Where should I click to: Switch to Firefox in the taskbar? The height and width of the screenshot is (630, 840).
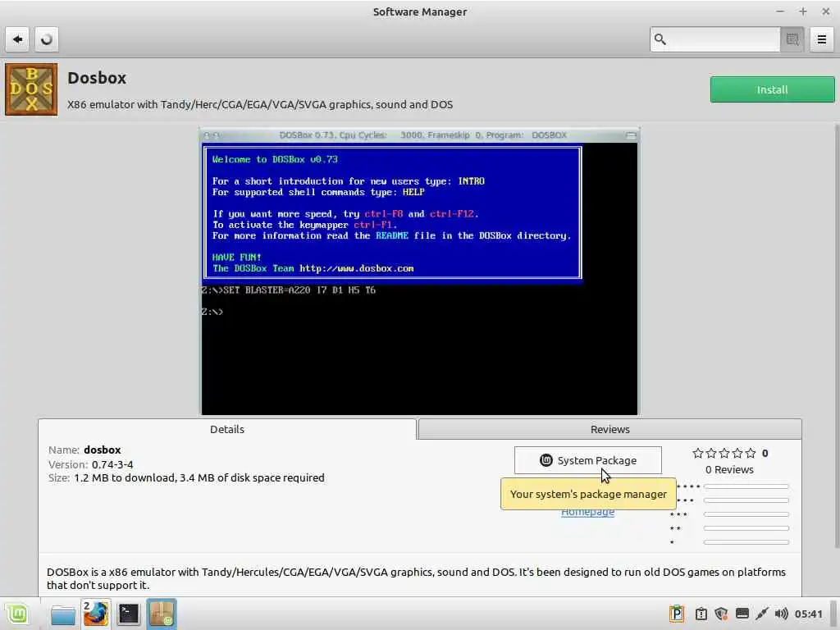coord(96,614)
